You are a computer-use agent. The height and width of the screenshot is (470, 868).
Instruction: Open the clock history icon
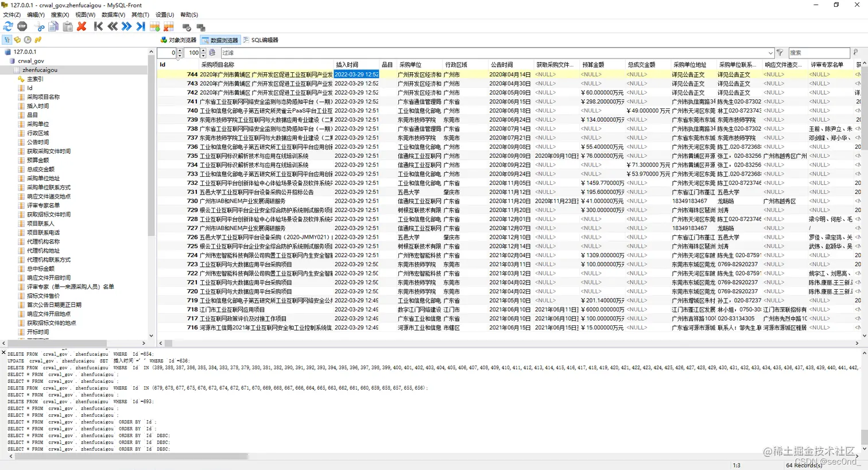[x=28, y=40]
